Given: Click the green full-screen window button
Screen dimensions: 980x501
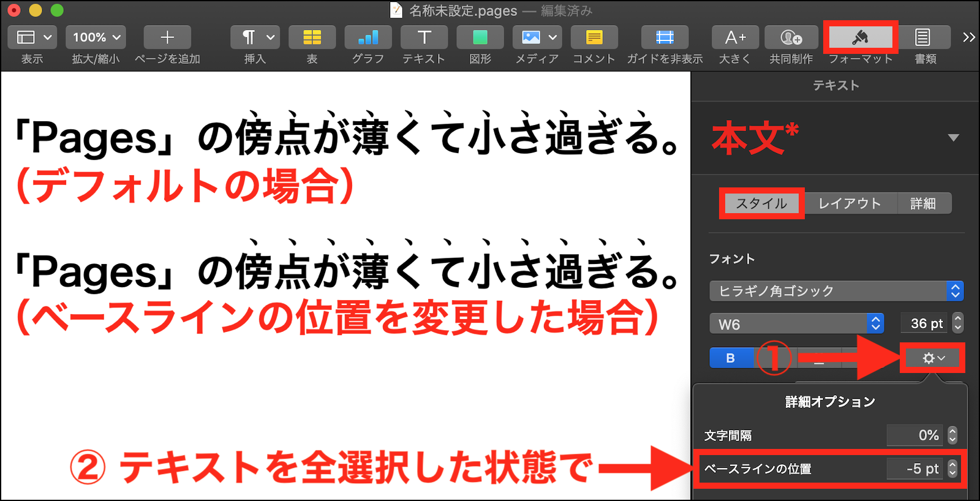Looking at the screenshot, I should (57, 10).
